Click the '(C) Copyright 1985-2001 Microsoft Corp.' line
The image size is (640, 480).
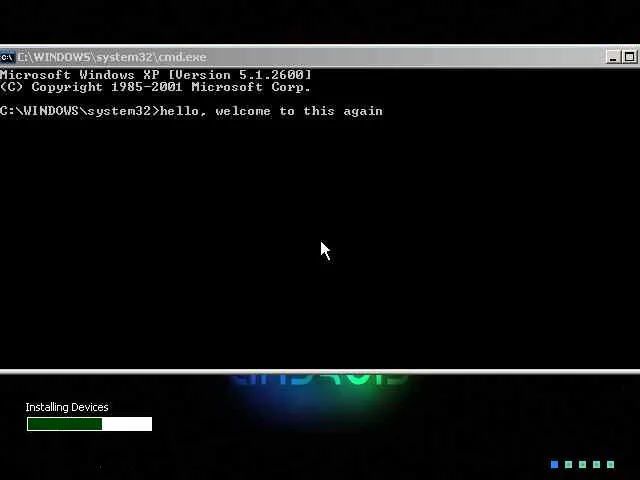coord(156,87)
